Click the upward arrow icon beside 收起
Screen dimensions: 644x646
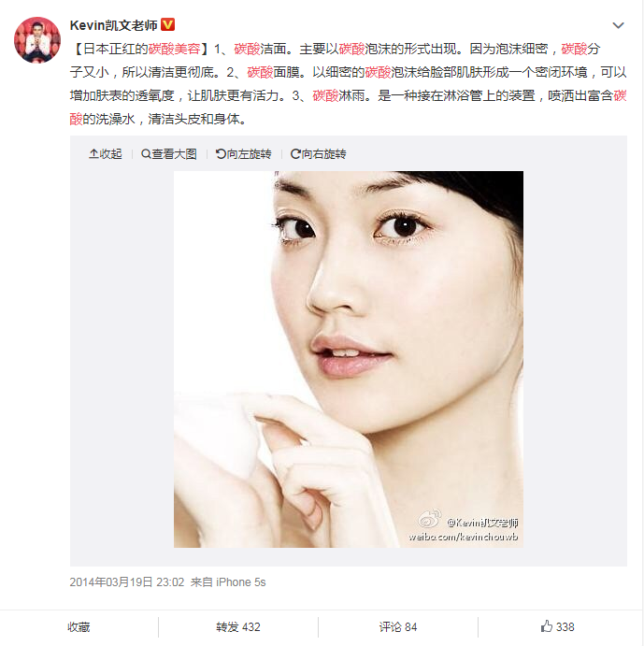tap(93, 154)
